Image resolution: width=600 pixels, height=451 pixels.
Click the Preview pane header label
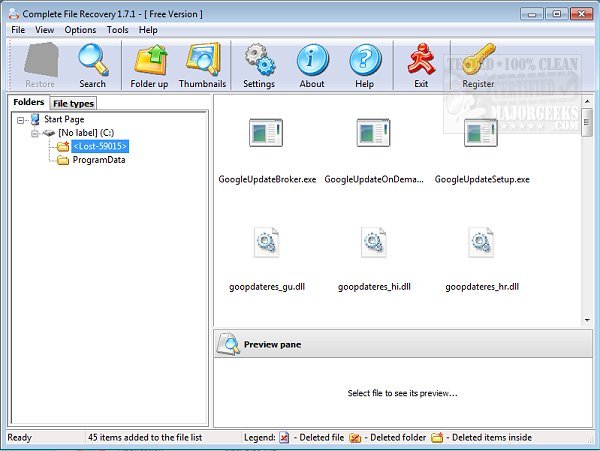point(272,345)
